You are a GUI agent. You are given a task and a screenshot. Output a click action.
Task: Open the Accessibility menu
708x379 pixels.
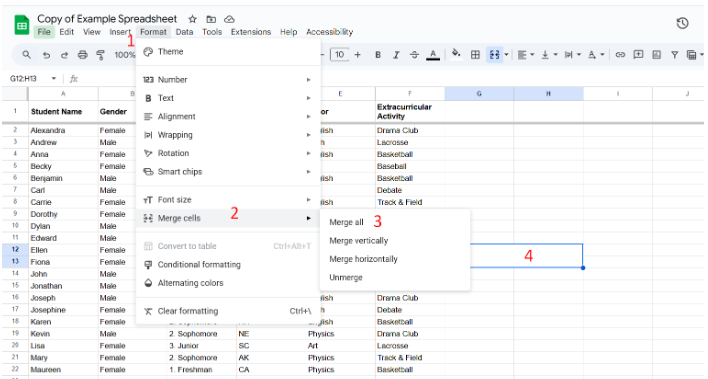pyautogui.click(x=330, y=32)
